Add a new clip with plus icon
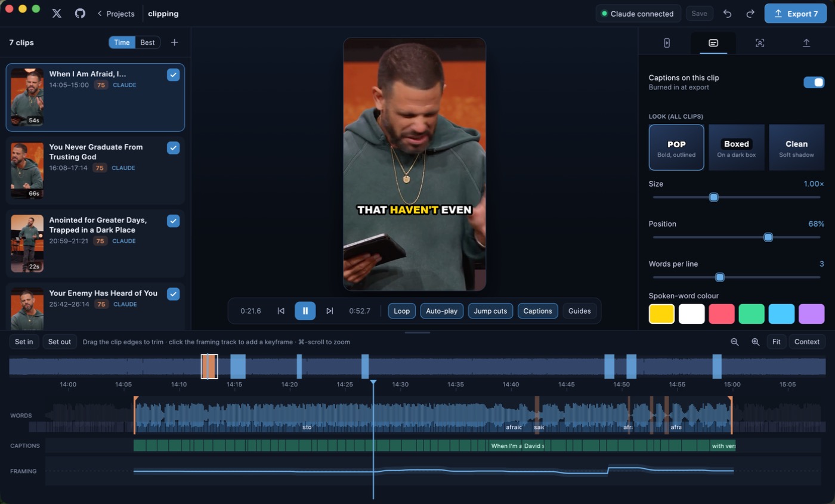The height and width of the screenshot is (504, 835). [174, 42]
